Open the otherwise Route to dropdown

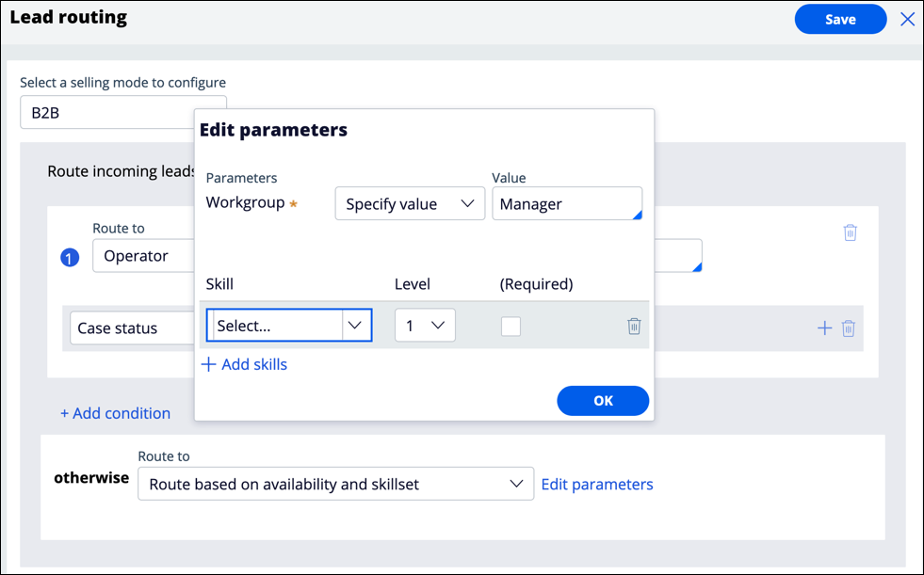(335, 484)
